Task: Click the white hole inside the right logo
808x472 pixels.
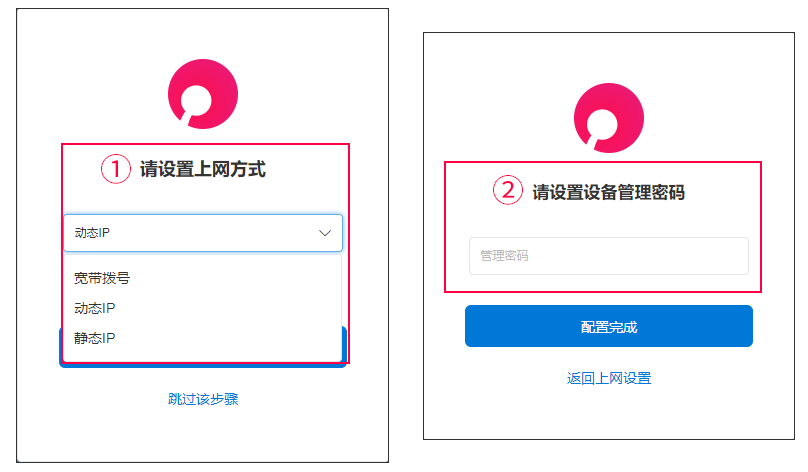Action: tap(602, 125)
